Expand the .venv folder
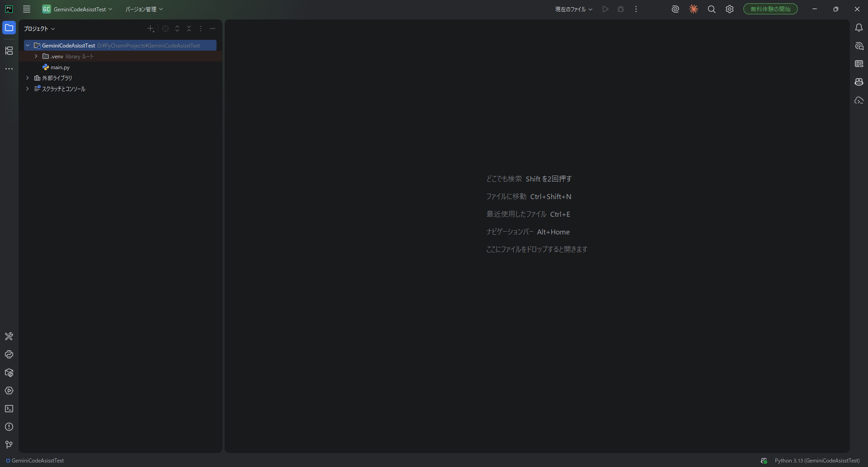 [36, 57]
